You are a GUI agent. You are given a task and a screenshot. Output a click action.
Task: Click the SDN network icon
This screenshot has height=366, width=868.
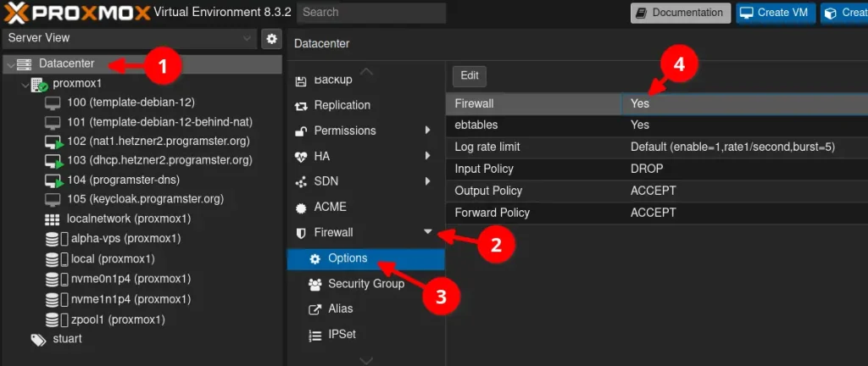(301, 182)
